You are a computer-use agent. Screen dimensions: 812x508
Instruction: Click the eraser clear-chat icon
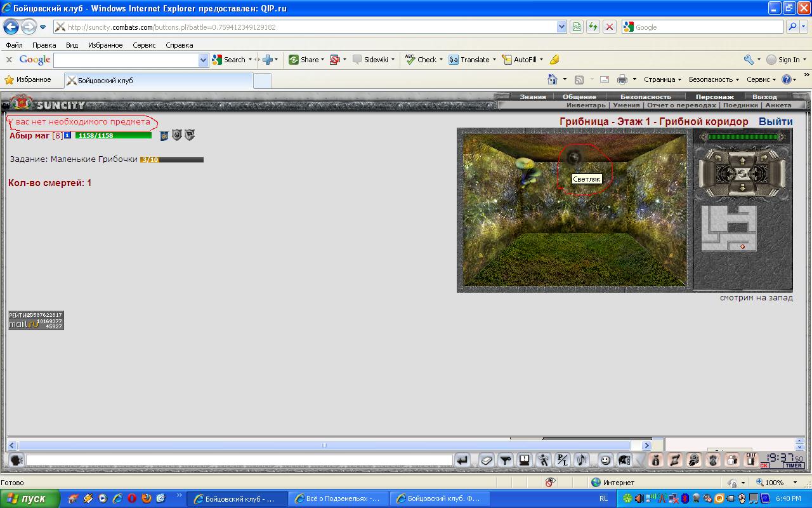pyautogui.click(x=487, y=460)
